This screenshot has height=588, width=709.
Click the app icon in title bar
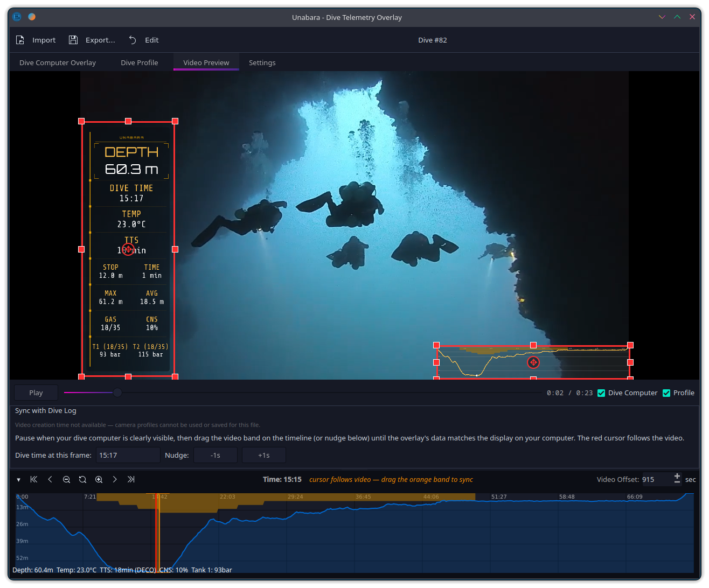17,17
